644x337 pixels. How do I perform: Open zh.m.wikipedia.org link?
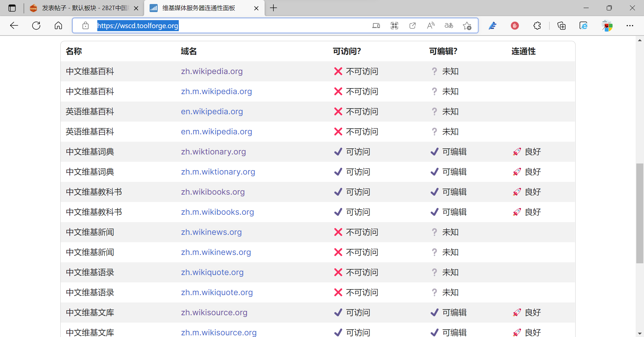216,91
